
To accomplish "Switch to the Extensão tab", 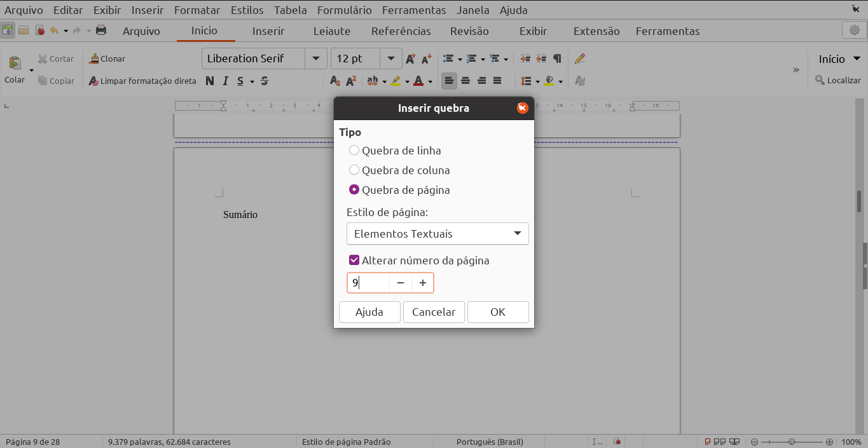I will [x=596, y=31].
